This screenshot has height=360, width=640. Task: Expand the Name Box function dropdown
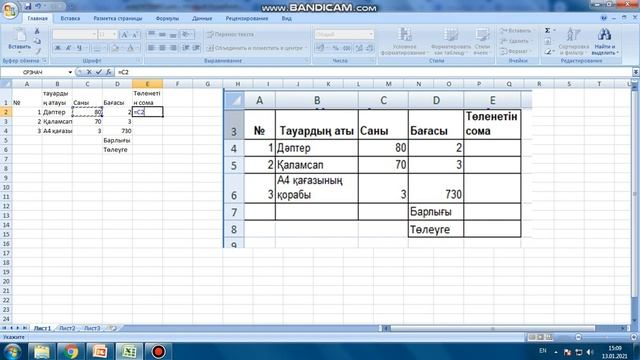pyautogui.click(x=70, y=72)
